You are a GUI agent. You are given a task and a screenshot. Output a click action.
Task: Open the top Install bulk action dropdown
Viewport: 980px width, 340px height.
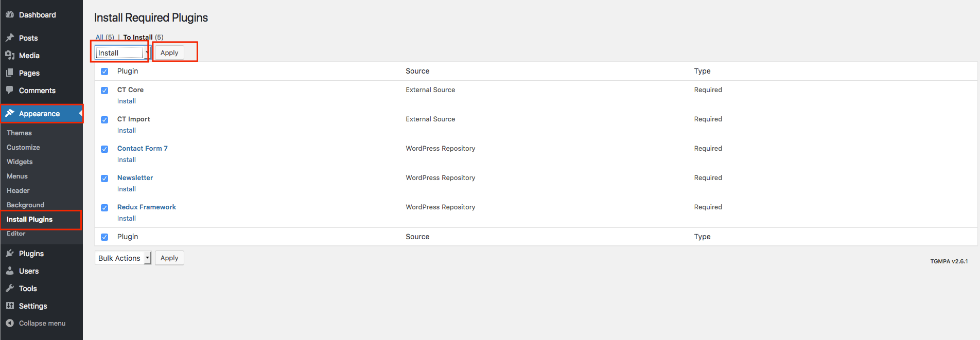pyautogui.click(x=122, y=52)
